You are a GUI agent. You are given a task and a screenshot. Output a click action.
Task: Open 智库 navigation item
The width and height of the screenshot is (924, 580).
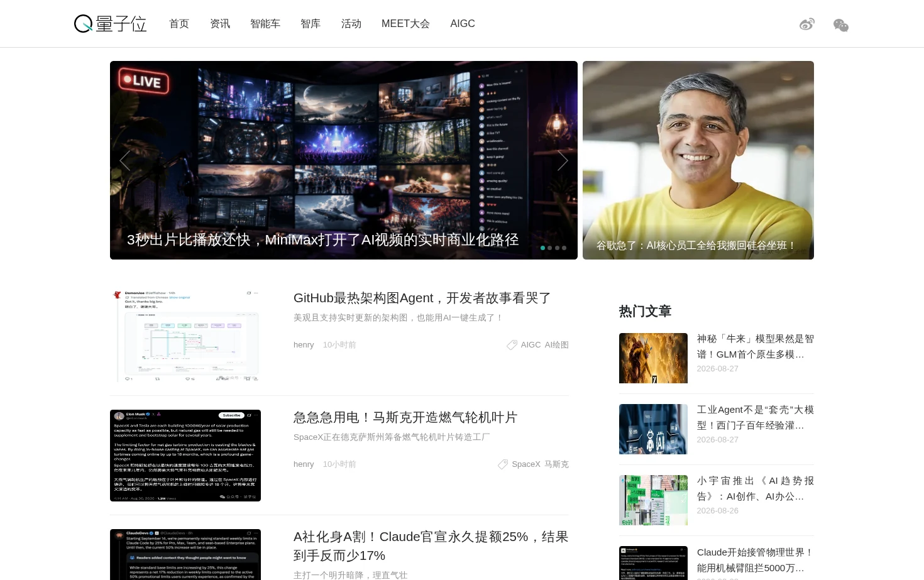point(311,24)
